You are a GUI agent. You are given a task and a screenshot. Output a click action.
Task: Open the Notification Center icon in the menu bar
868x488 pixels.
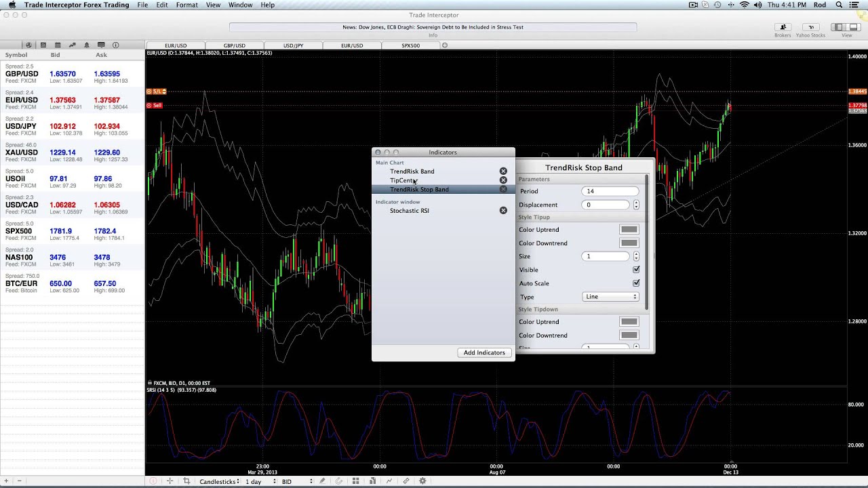point(854,5)
